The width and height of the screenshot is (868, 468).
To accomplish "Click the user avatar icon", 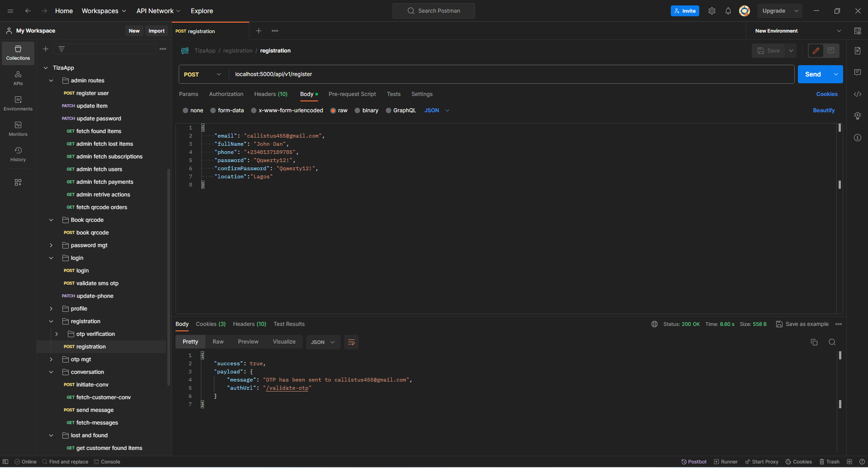I will (745, 11).
